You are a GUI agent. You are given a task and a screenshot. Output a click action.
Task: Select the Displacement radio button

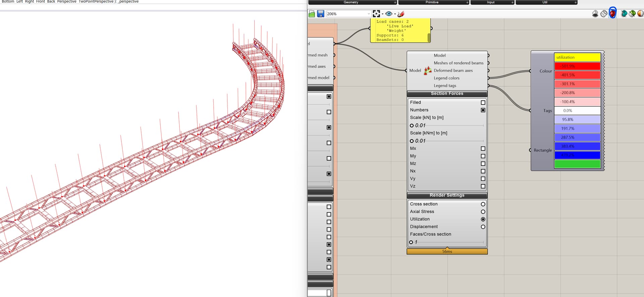pyautogui.click(x=483, y=227)
